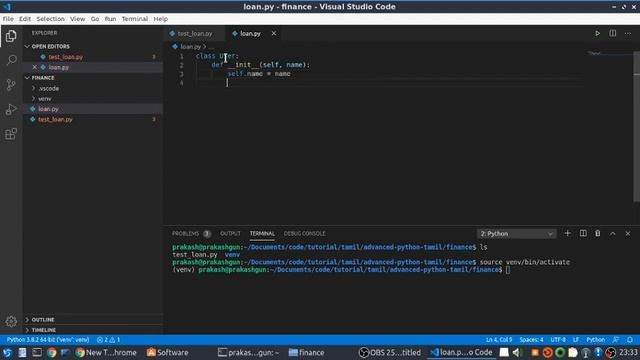
Task: Change end of line sequence LF
Action: pyautogui.click(x=576, y=340)
